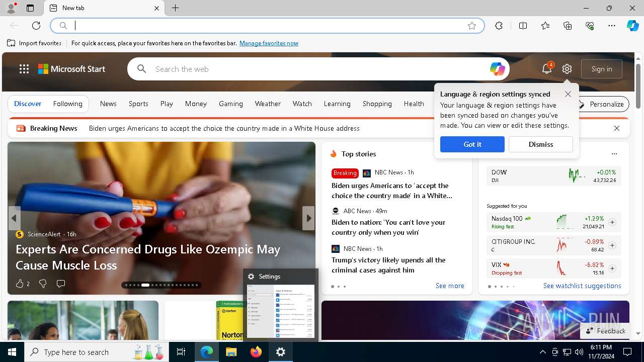Open notifications bell with 4 alerts
644x362 pixels.
point(547,69)
